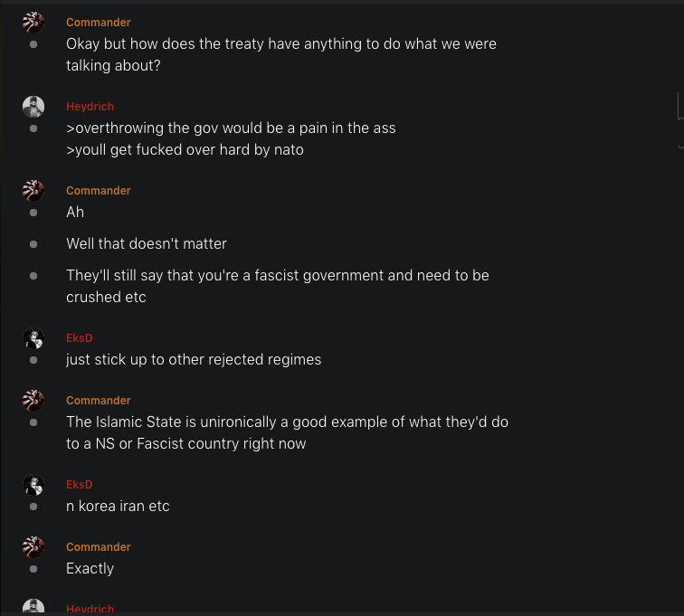Open Heydrich's avatar at the chat bottom edge
The height and width of the screenshot is (616, 684).
[33, 608]
